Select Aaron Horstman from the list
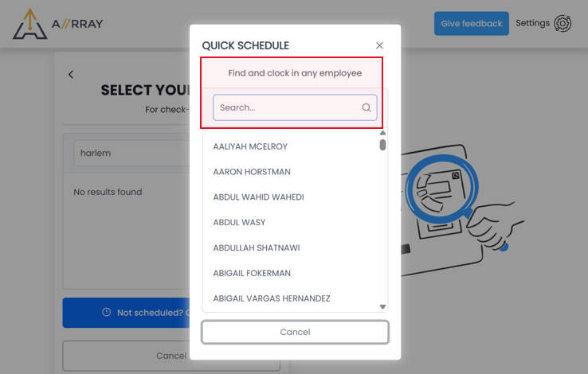588x374 pixels. pyautogui.click(x=252, y=172)
